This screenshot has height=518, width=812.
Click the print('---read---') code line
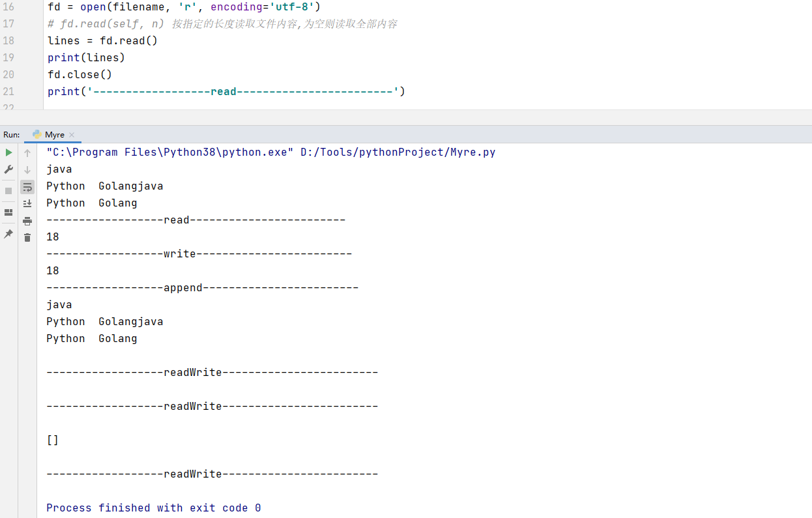226,92
